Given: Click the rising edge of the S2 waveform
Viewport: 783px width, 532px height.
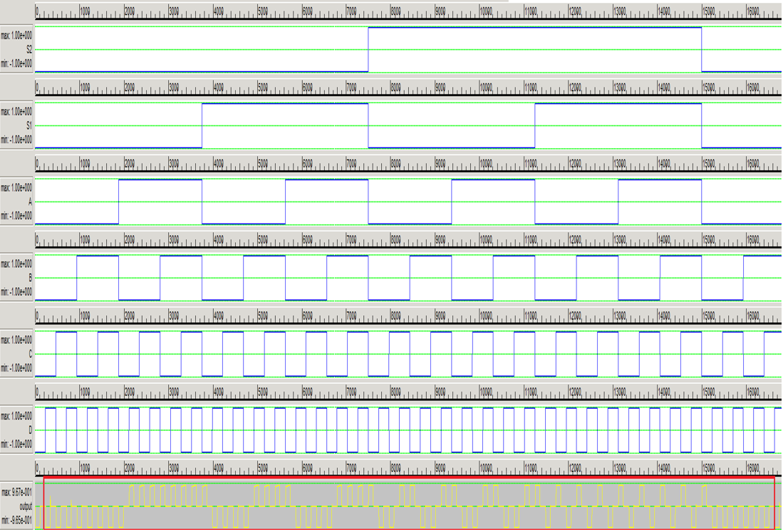Looking at the screenshot, I should pos(368,50).
